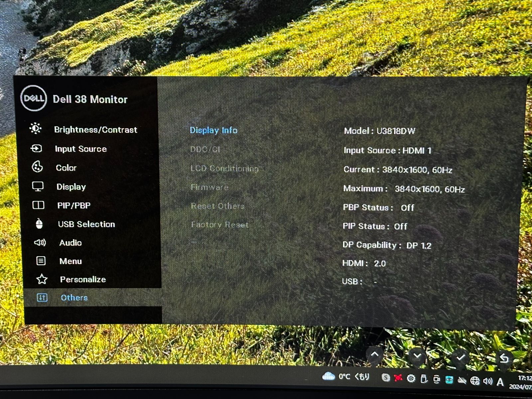Image resolution: width=532 pixels, height=399 pixels.
Task: Click the teal eye tray icon
Action: [x=449, y=380]
